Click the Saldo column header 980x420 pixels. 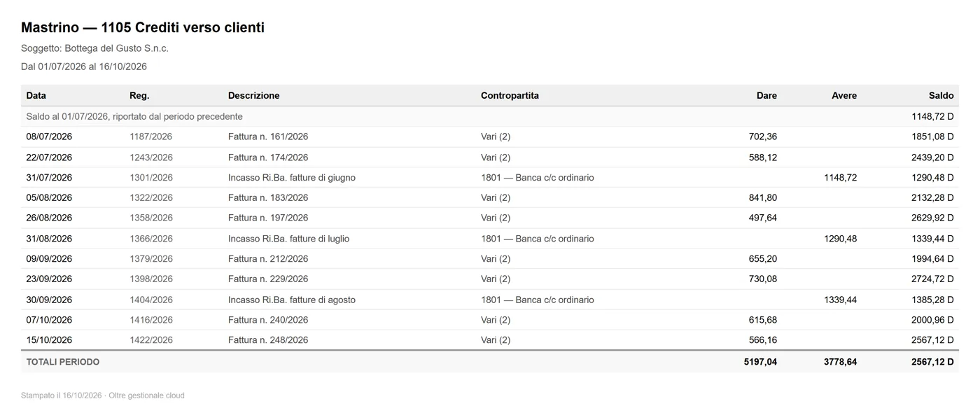(x=941, y=96)
